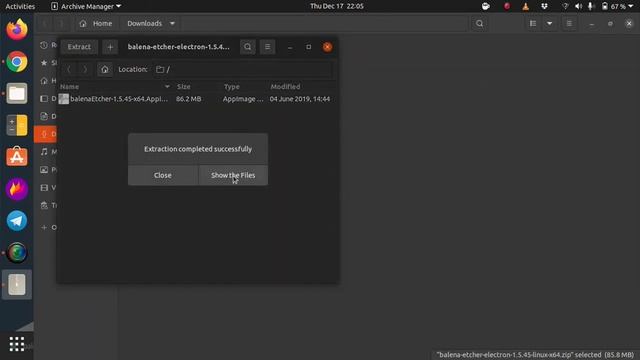Click Home in Files path bar
The width and height of the screenshot is (640, 360).
pos(96,24)
